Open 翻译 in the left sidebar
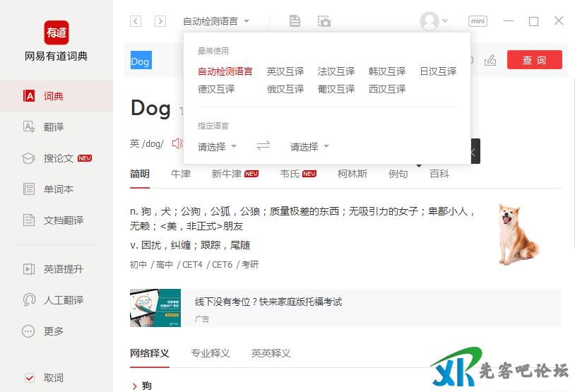The height and width of the screenshot is (392, 575). click(54, 127)
